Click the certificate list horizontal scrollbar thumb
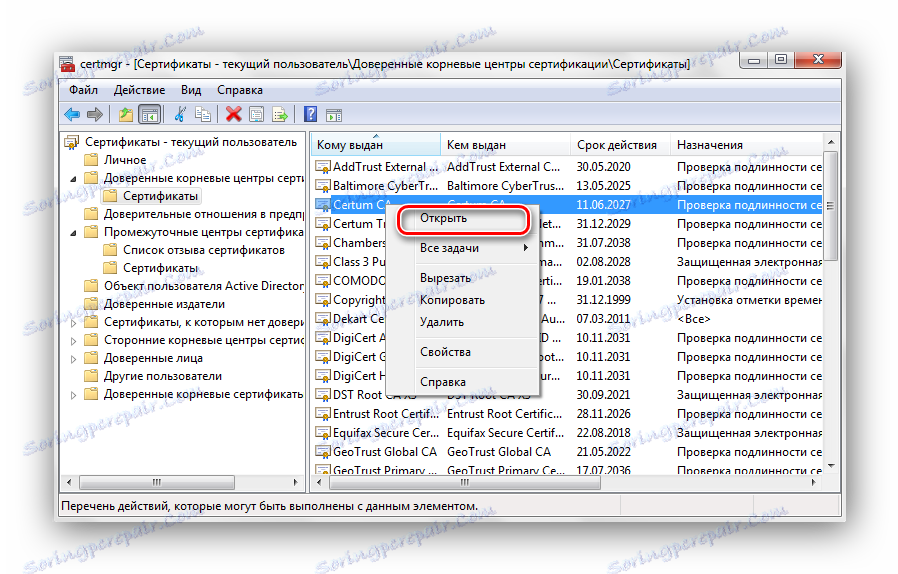This screenshot has width=898, height=574. 465,482
